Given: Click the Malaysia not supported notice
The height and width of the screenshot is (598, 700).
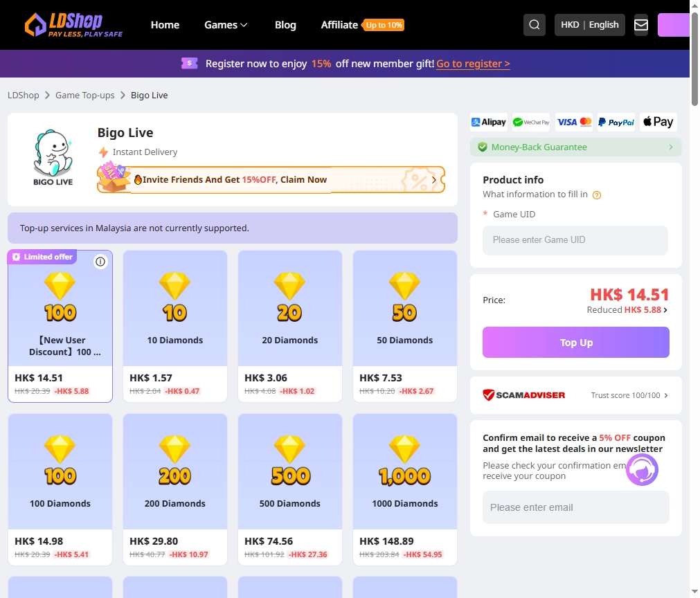Looking at the screenshot, I should coord(233,228).
